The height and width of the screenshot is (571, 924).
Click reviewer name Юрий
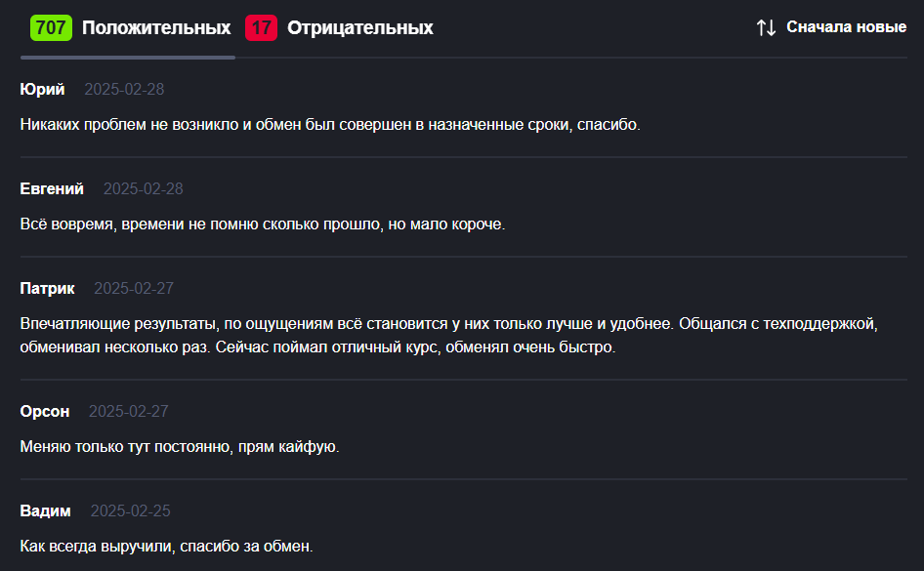pyautogui.click(x=42, y=90)
